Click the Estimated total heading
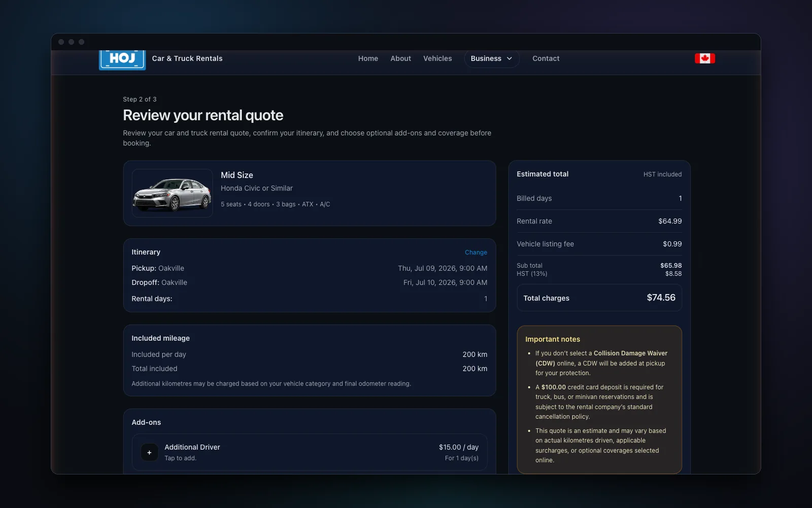This screenshot has width=812, height=508. click(543, 174)
